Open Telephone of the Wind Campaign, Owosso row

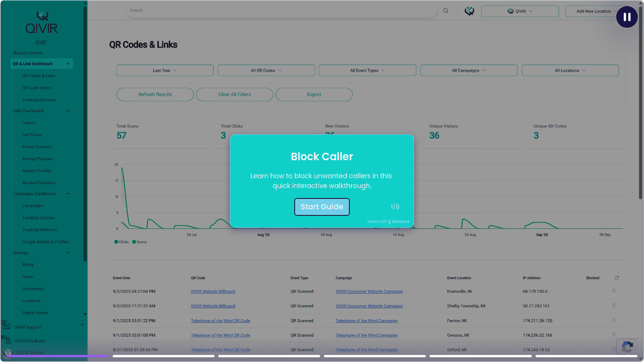(367, 335)
